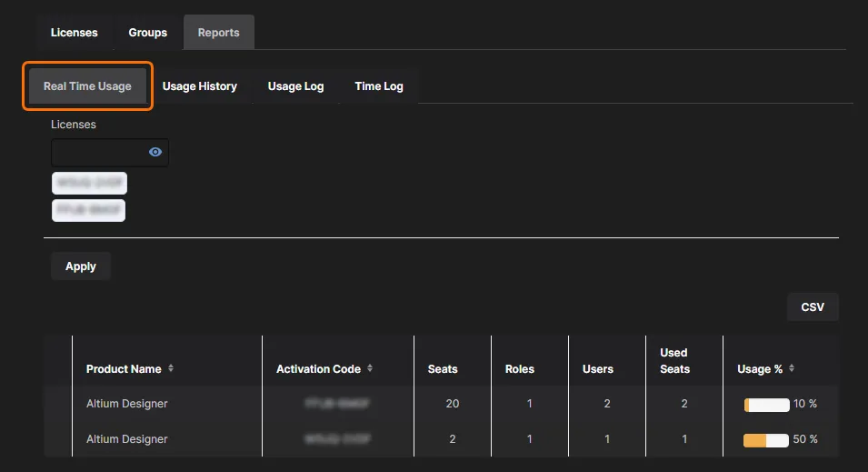Select the Altium Designer row with 20 seats
Viewport: 868px width, 472px height.
(441, 404)
